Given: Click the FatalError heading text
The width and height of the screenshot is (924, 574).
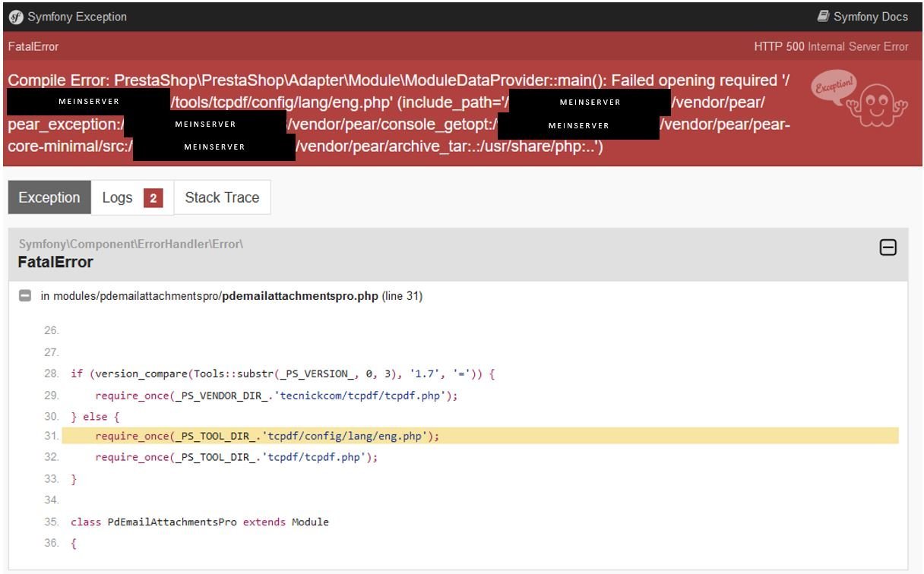Looking at the screenshot, I should click(55, 262).
